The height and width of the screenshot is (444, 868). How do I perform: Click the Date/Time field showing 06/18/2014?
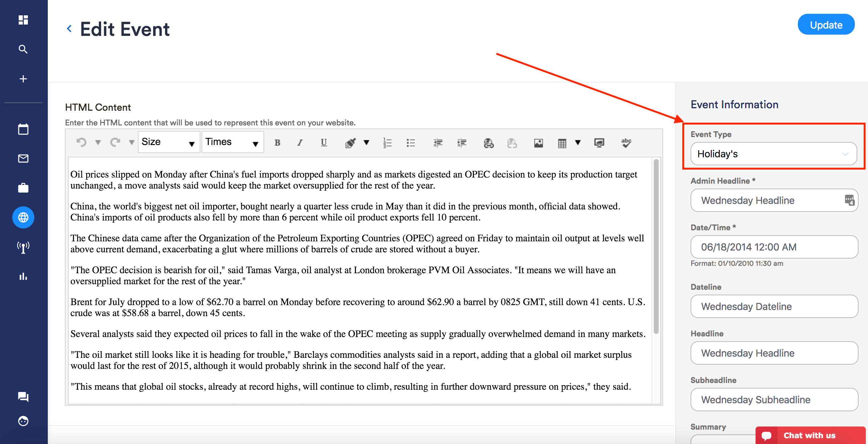click(774, 247)
